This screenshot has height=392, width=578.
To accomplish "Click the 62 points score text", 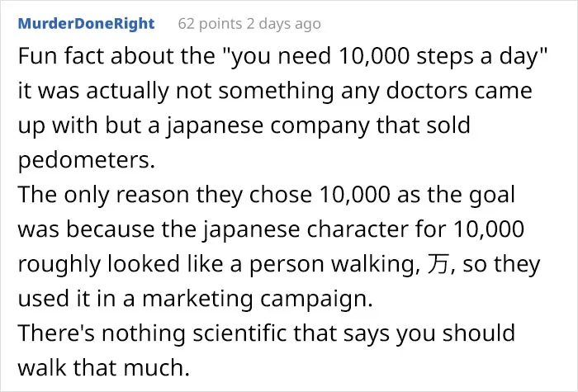I will click(210, 24).
